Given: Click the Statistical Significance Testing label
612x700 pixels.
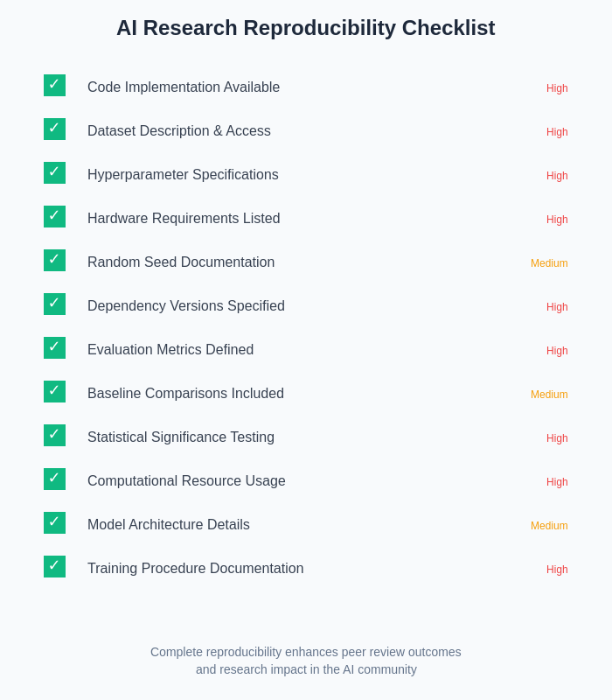Looking at the screenshot, I should 181,437.
